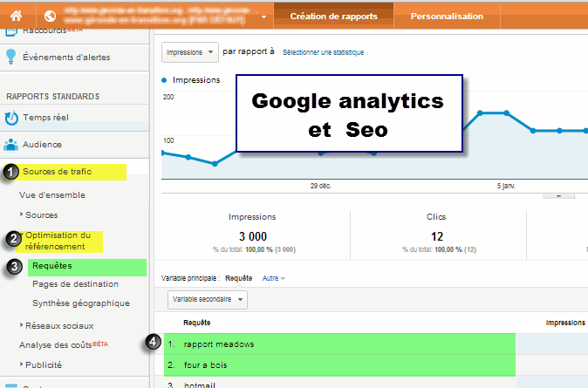
Task: Open Temps réel reports
Action: [x=45, y=118]
